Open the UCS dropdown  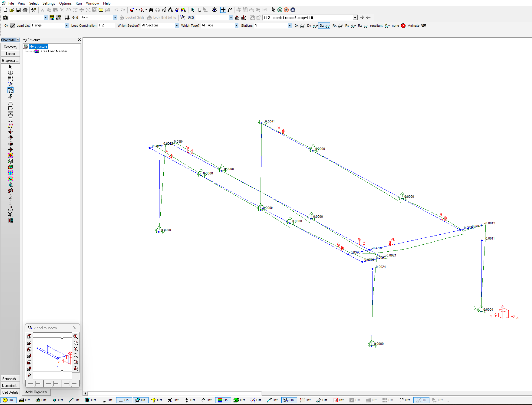point(231,18)
